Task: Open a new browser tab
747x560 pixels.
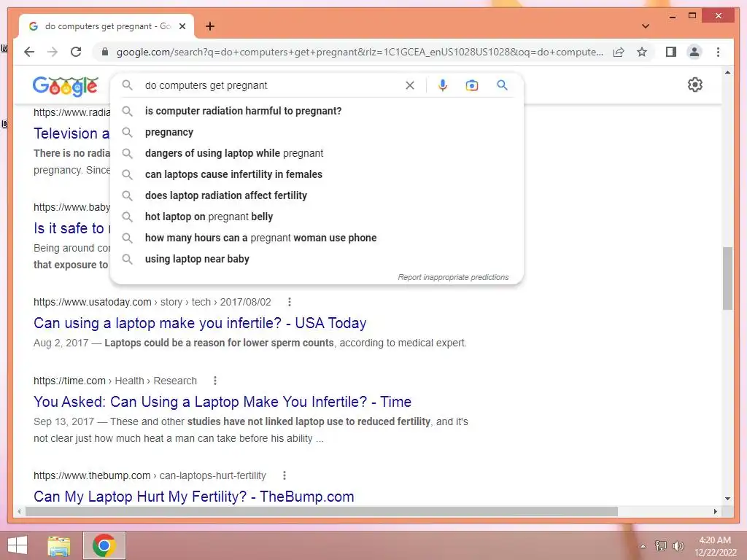Action: (210, 26)
